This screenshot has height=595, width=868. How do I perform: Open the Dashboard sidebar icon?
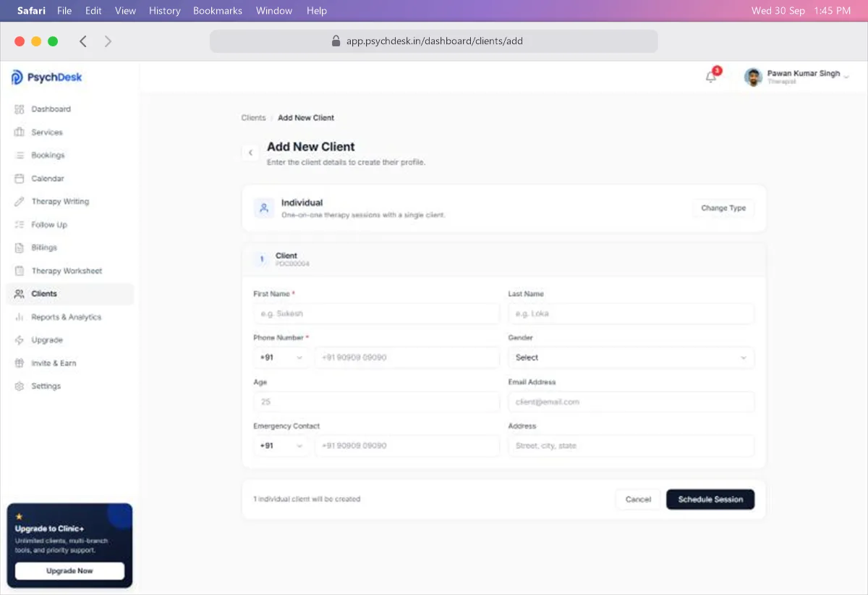pos(20,109)
